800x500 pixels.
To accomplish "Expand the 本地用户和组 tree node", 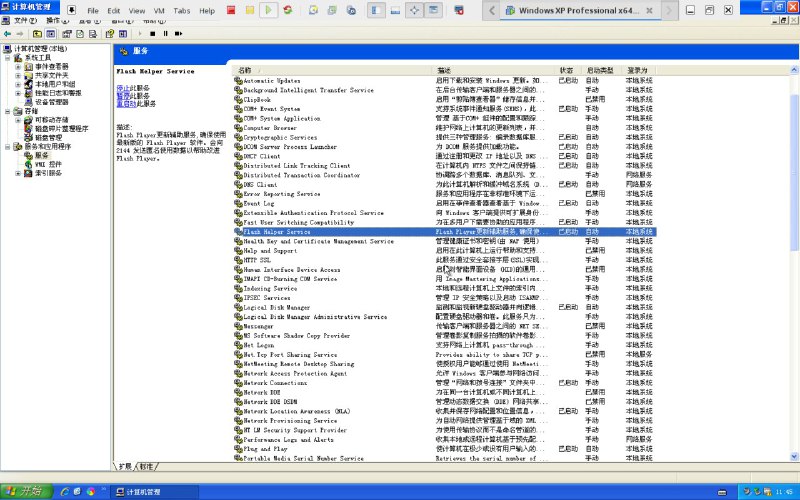I will tap(18, 84).
